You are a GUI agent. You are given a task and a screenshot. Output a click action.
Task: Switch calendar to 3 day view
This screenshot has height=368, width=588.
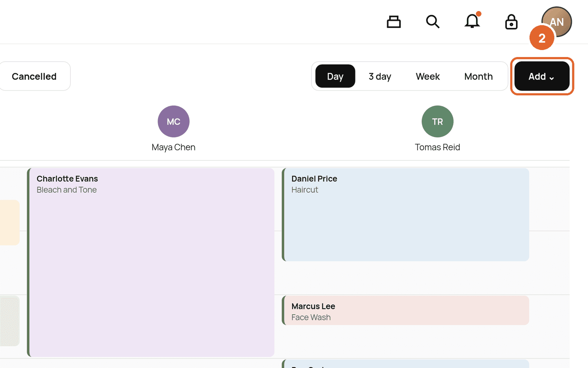380,76
